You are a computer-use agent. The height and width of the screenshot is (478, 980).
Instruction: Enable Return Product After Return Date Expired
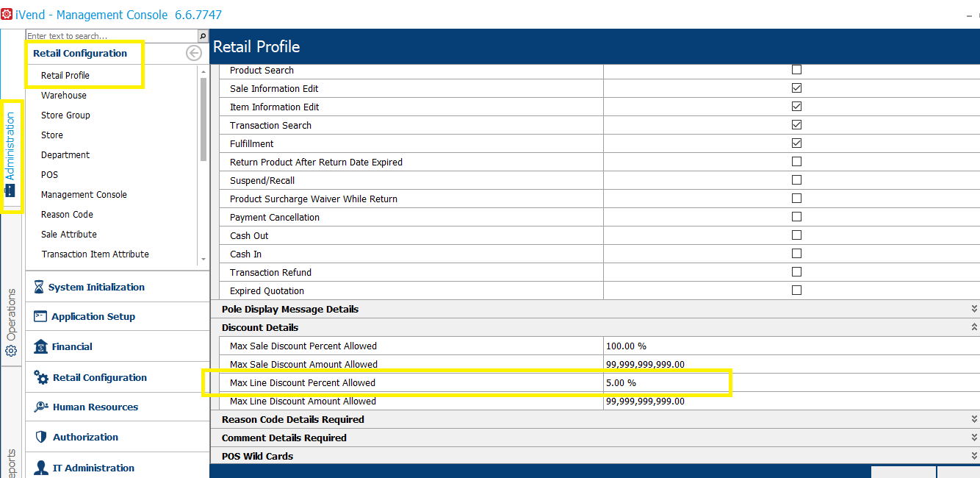tap(796, 162)
